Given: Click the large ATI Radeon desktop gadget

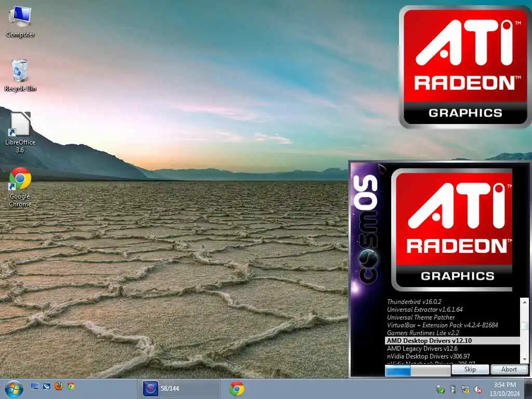Looking at the screenshot, I should (465, 67).
